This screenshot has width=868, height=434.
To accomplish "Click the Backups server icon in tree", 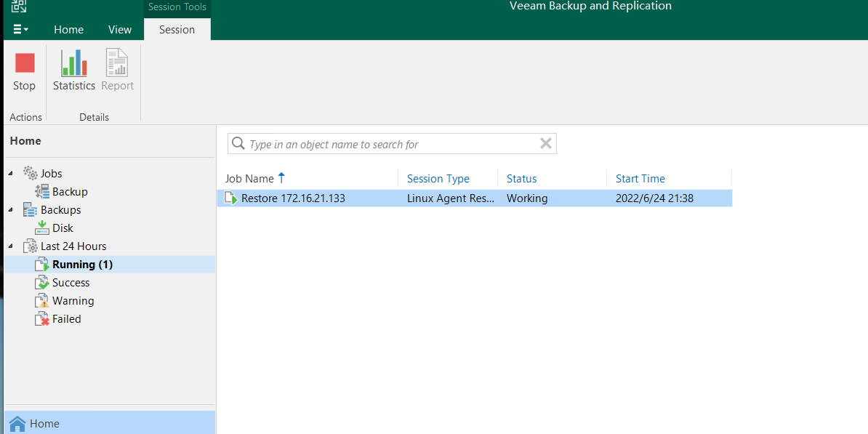I will pos(30,210).
